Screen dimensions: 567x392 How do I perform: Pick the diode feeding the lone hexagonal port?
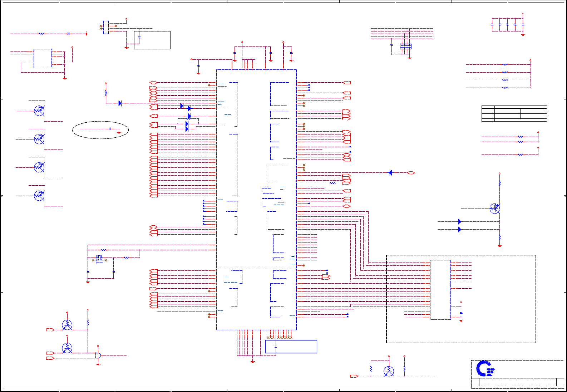pyautogui.click(x=390, y=173)
